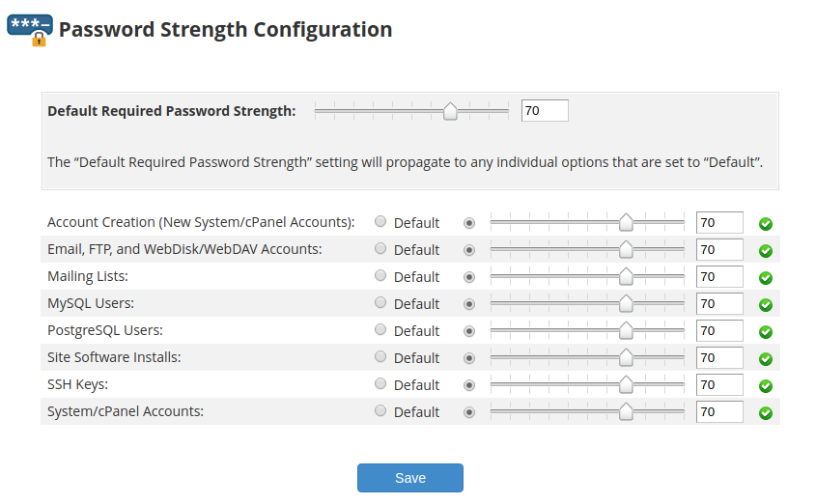The height and width of the screenshot is (504, 816).
Task: Click the System/cPanel Accounts strength value field
Action: click(x=719, y=412)
